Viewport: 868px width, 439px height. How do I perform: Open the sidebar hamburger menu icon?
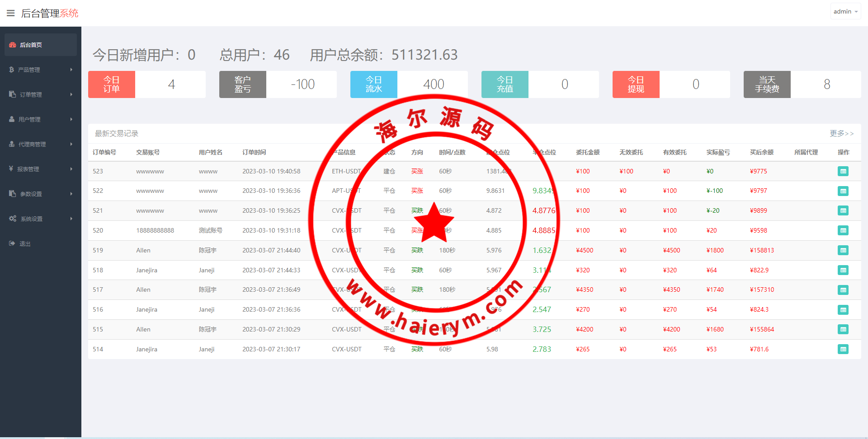tap(10, 13)
